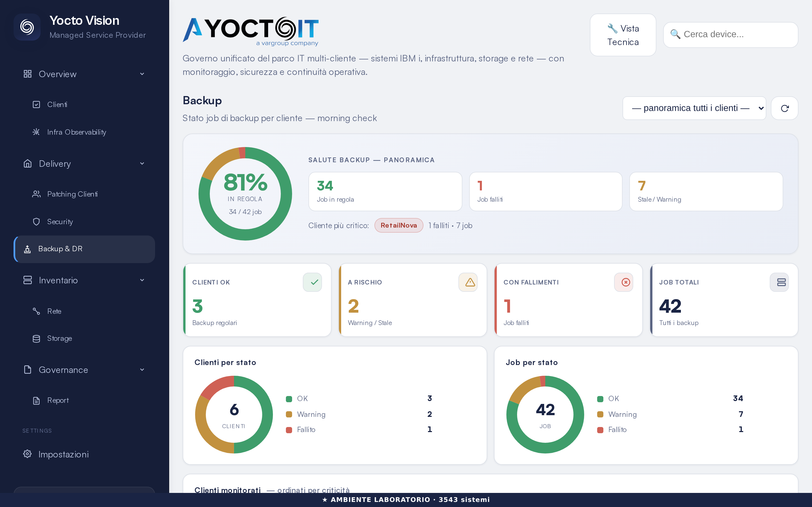The image size is (812, 507).
Task: Click the green OK swatch in Job per stato legend
Action: [x=600, y=399]
